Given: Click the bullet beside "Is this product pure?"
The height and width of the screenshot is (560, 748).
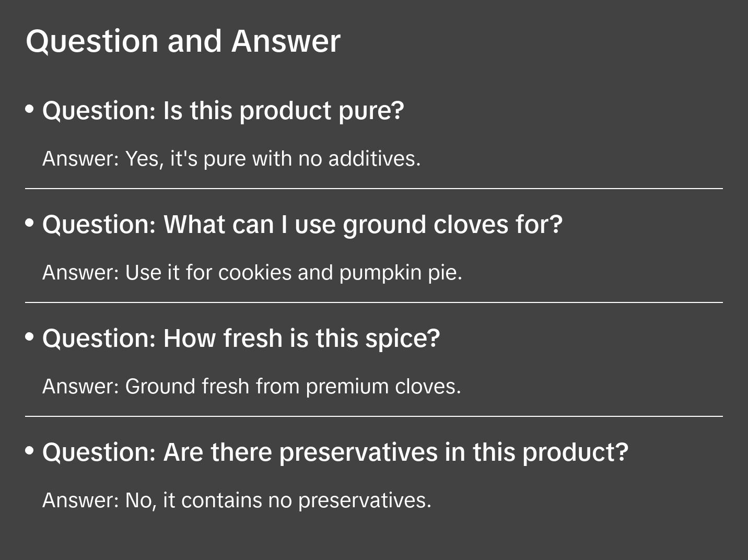Looking at the screenshot, I should tap(30, 109).
